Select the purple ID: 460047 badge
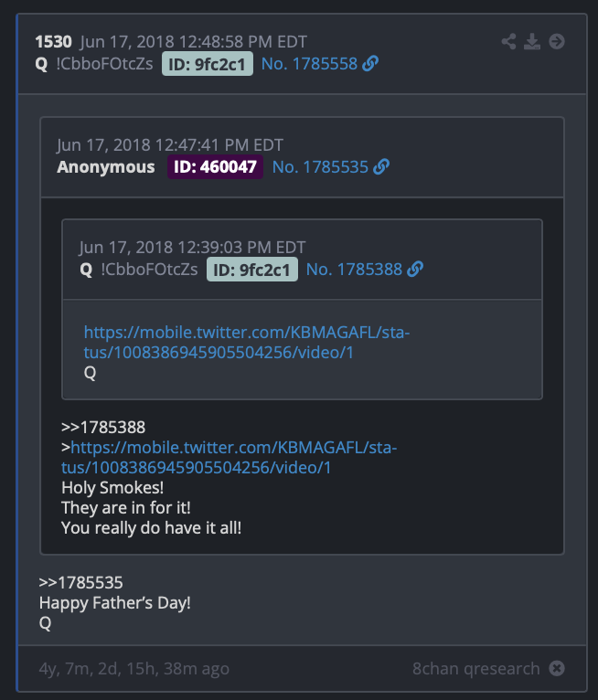This screenshot has width=598, height=700. tap(215, 167)
